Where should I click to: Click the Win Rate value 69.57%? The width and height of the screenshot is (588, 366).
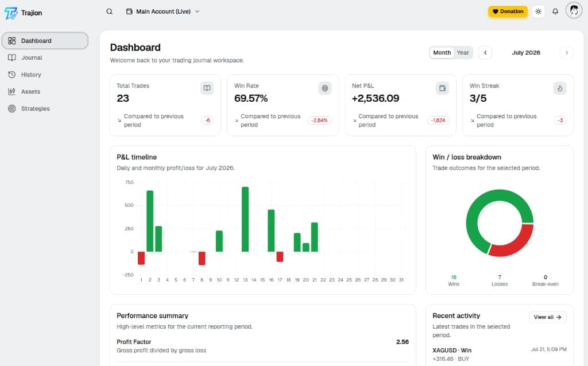(251, 98)
